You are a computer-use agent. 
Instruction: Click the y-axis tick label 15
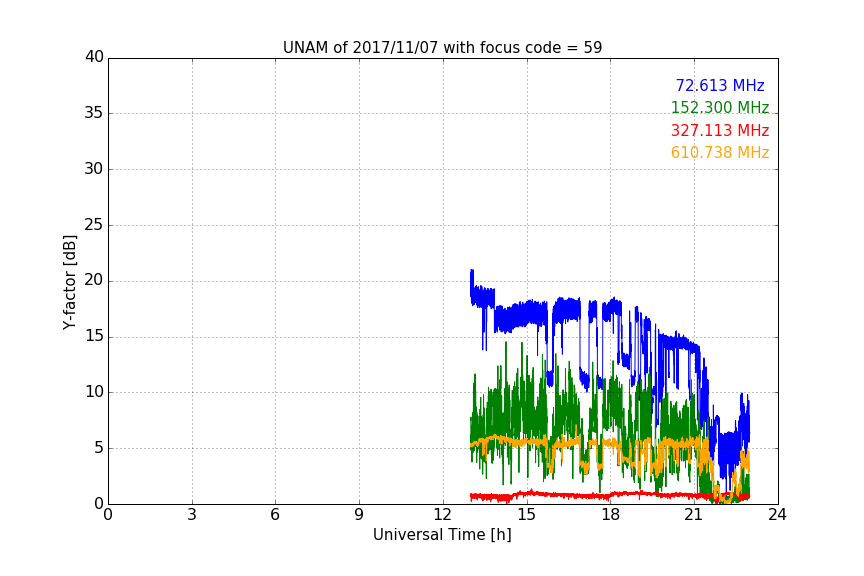(94, 336)
